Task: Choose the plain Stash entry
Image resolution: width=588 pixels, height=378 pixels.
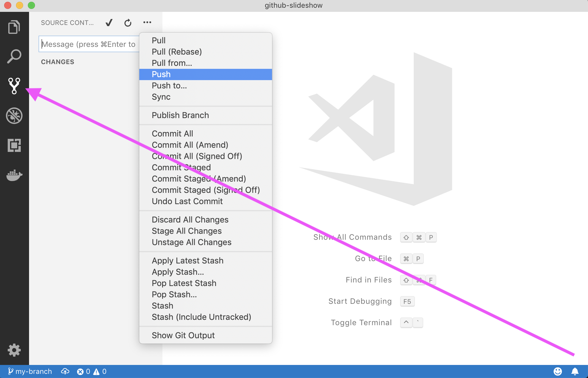Action: point(206,306)
